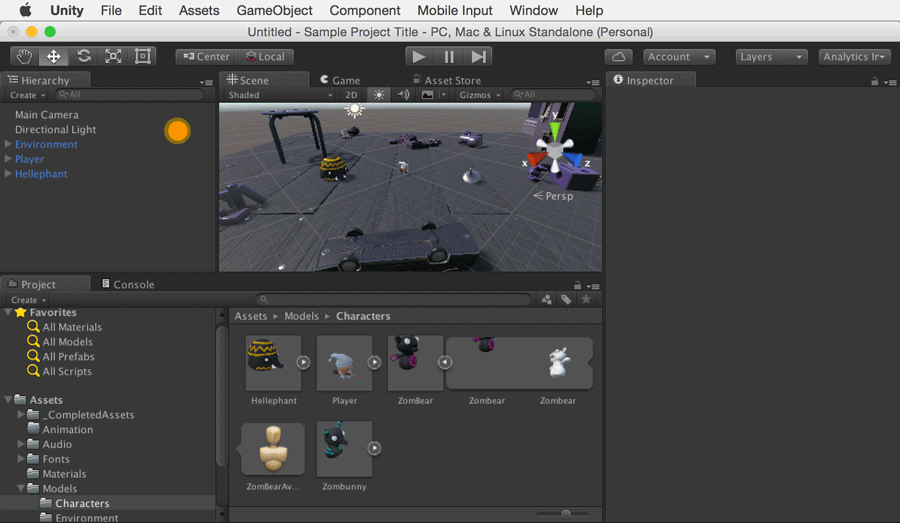Open the Layers dropdown
This screenshot has height=523, width=900.
point(771,56)
